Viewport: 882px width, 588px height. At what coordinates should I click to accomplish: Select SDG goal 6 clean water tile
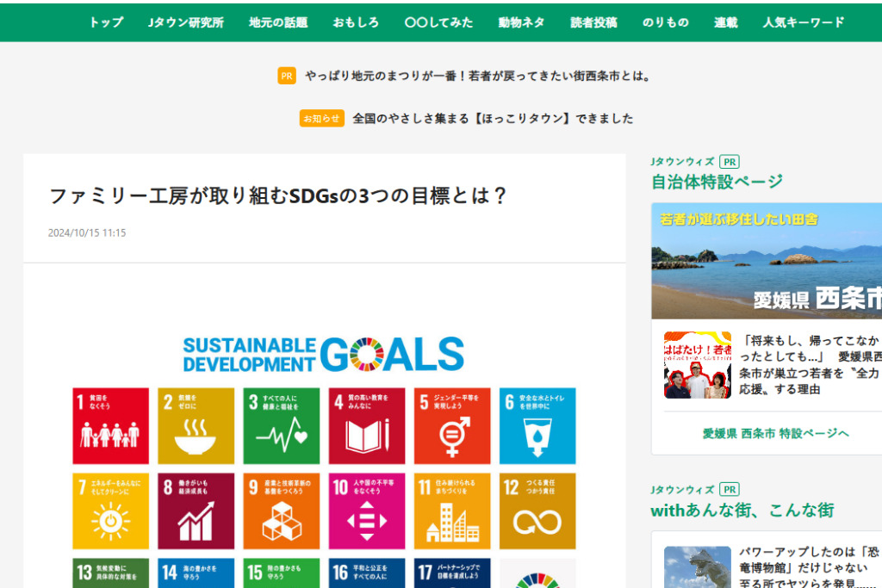(x=537, y=426)
